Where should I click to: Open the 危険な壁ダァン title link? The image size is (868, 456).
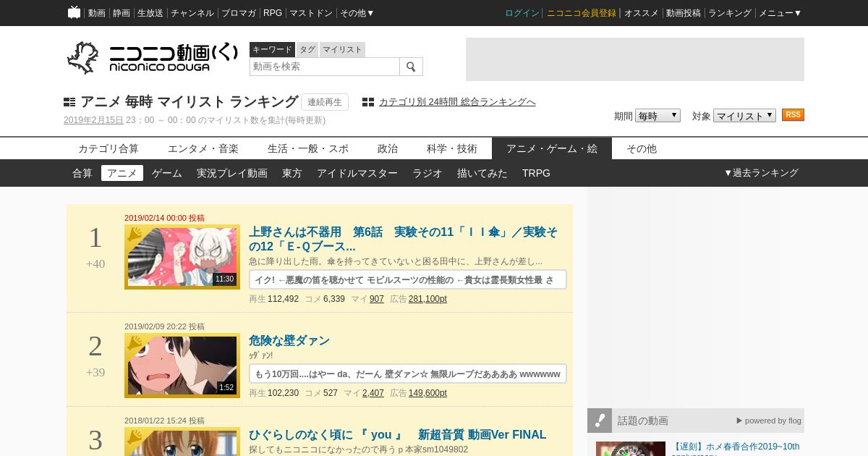pyautogui.click(x=289, y=340)
